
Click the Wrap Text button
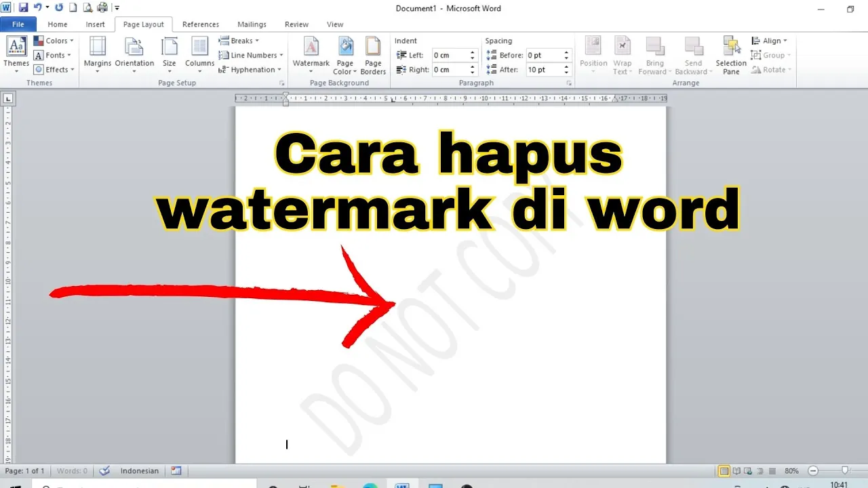coord(623,56)
